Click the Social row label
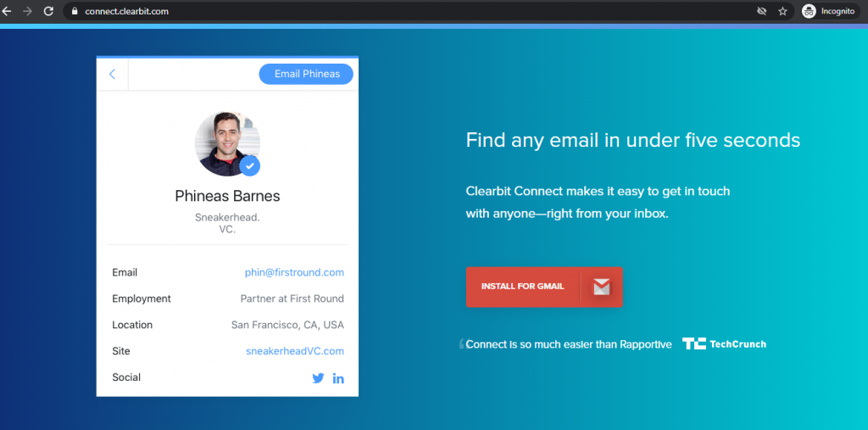 tap(126, 377)
